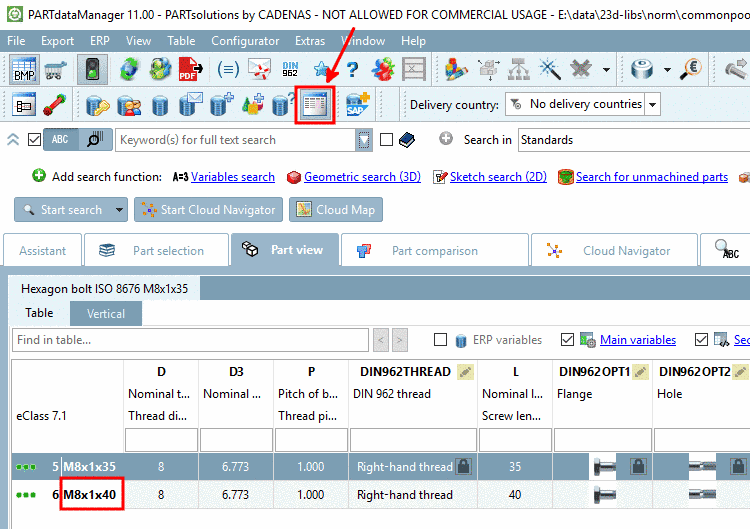
Task: Toggle the Secondary variables checkbox
Action: 701,340
